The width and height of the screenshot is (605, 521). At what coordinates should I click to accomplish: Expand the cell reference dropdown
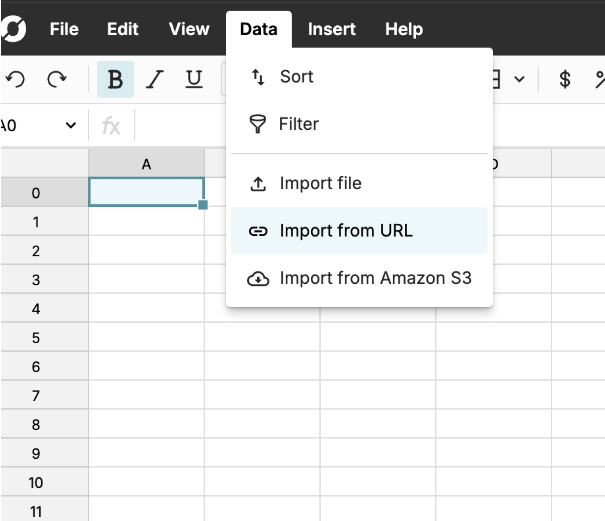pyautogui.click(x=70, y=126)
